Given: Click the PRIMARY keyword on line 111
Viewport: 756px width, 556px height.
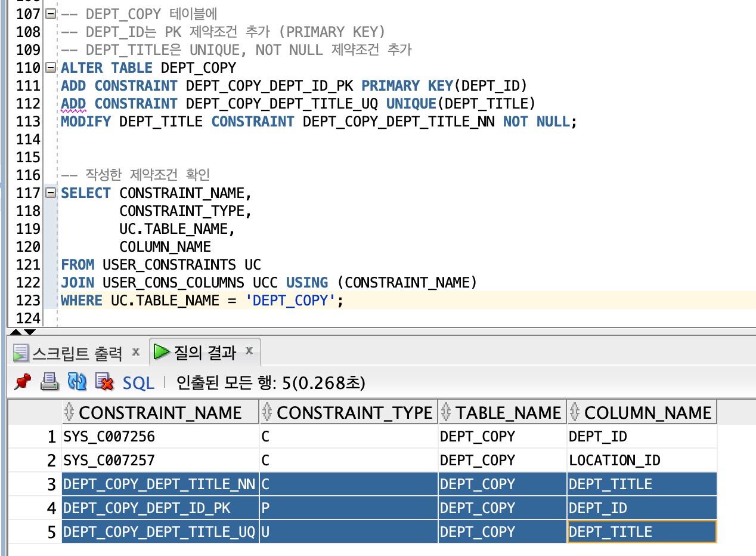Looking at the screenshot, I should click(391, 86).
